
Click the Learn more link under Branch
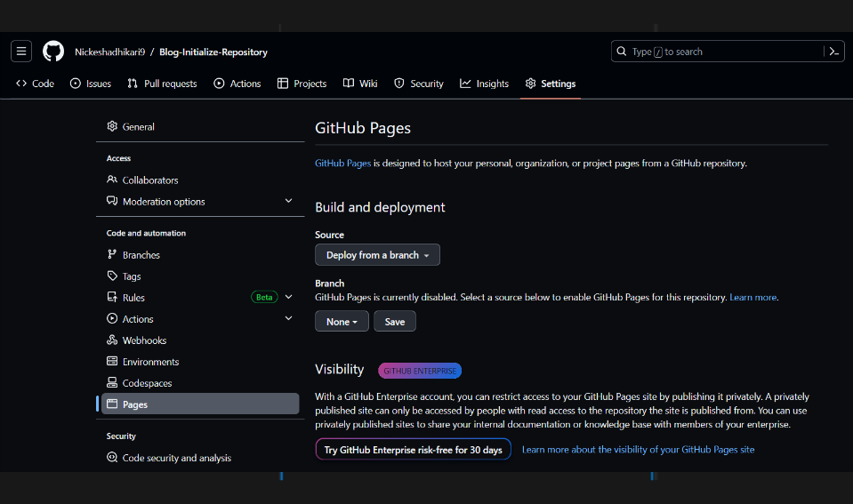pos(752,298)
